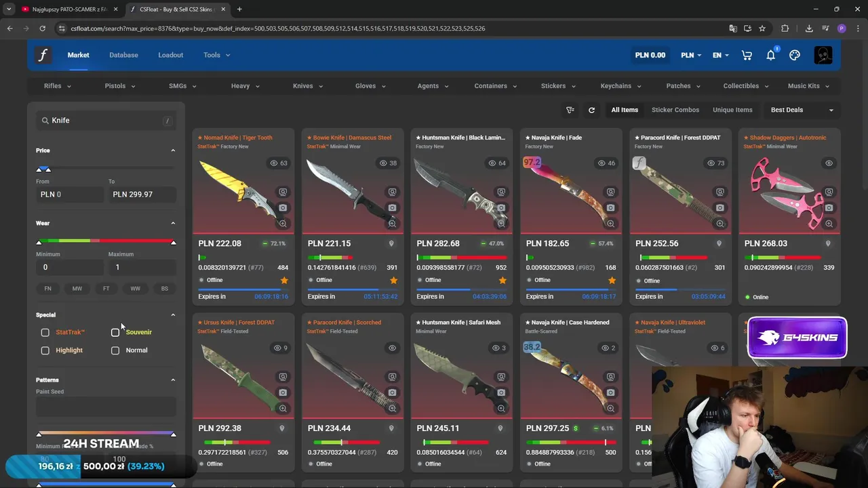Screen dimensions: 868x488
Task: Switch to Unique Items tab
Action: point(732,110)
